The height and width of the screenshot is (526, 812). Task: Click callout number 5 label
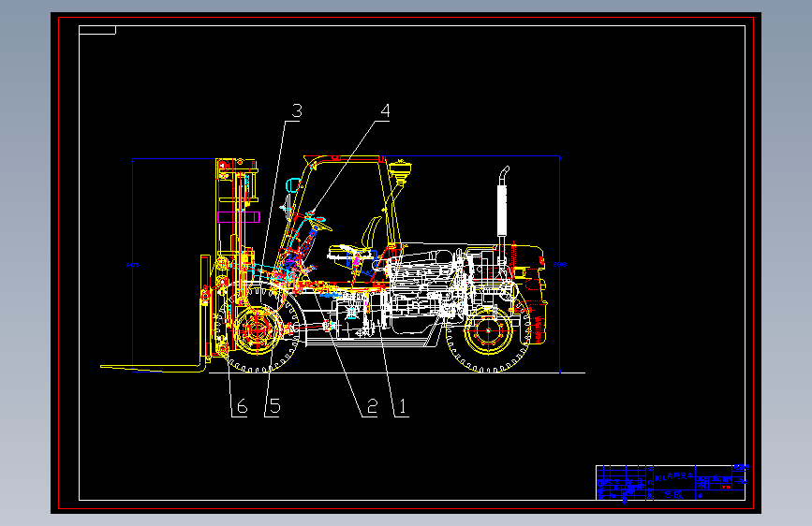275,407
